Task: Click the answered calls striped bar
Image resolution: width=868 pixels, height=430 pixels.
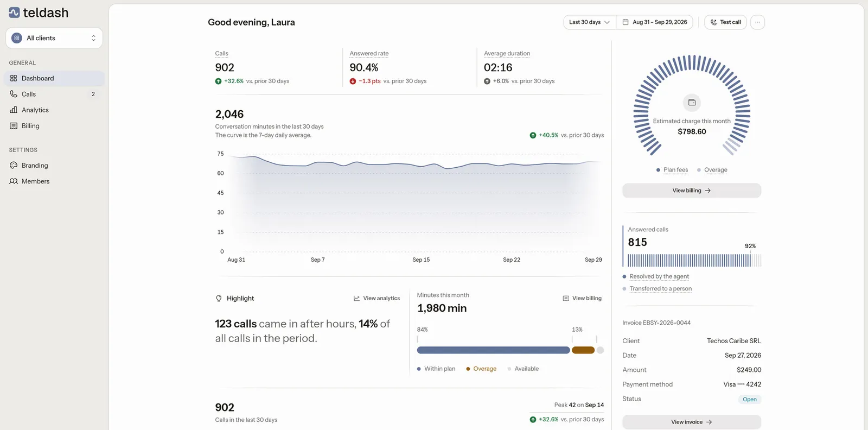Action: pyautogui.click(x=694, y=261)
